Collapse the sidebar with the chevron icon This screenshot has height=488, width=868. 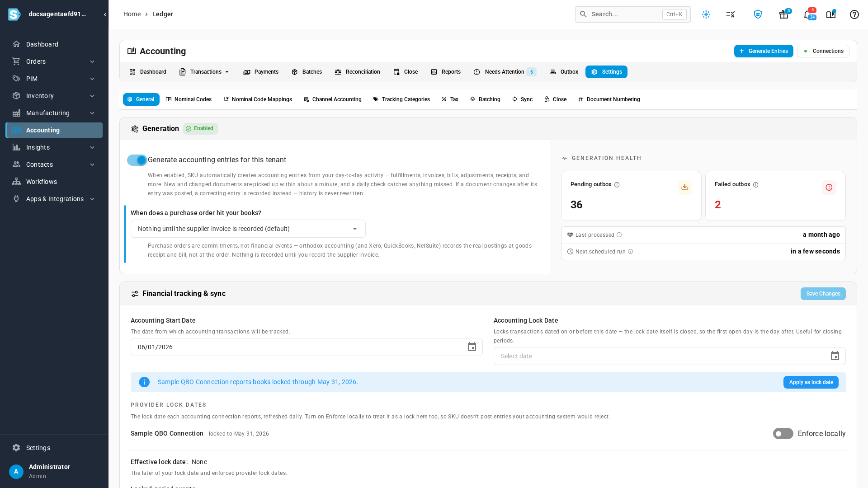point(105,14)
